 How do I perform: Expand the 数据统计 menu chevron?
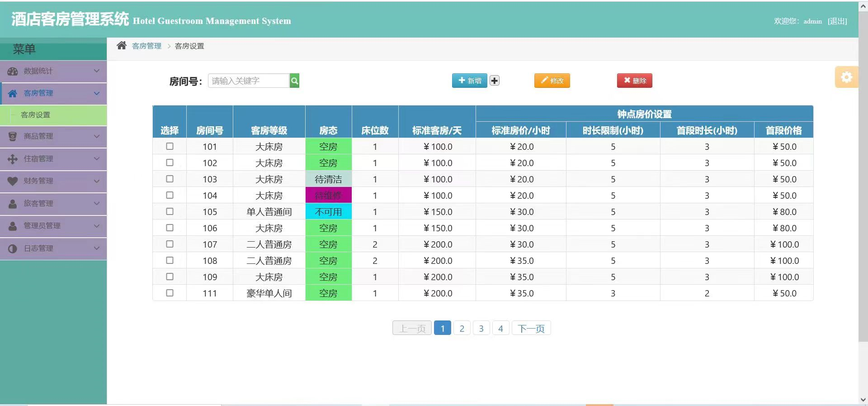click(96, 71)
